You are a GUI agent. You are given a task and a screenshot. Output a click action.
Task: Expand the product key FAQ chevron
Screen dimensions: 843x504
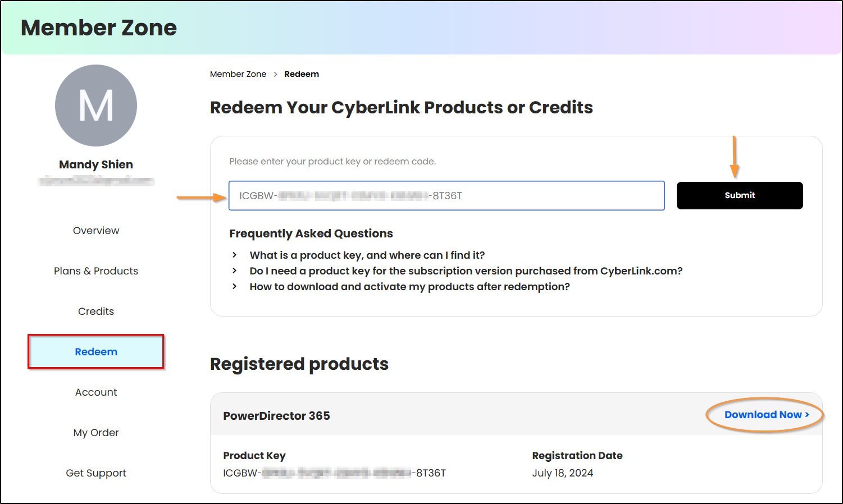click(235, 255)
